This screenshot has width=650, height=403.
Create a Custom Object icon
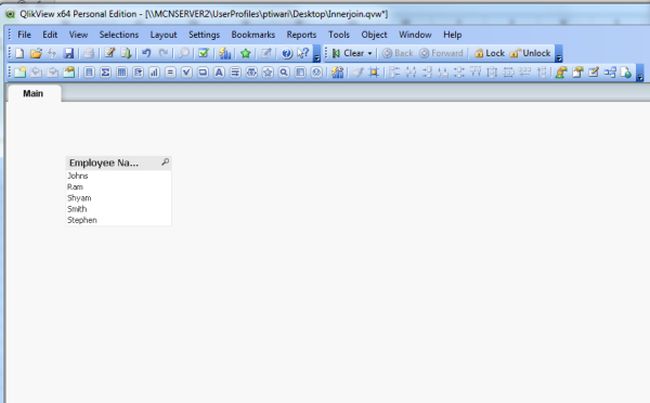(316, 73)
